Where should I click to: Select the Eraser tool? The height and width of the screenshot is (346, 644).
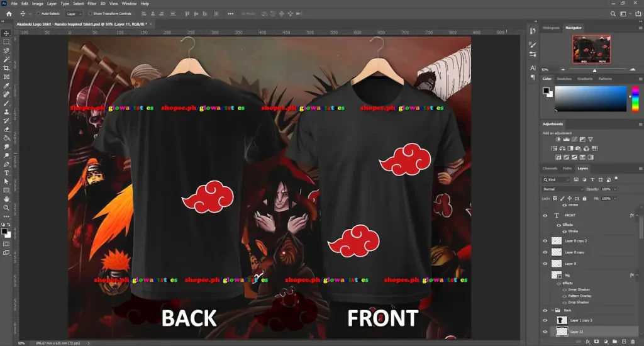[x=6, y=130]
